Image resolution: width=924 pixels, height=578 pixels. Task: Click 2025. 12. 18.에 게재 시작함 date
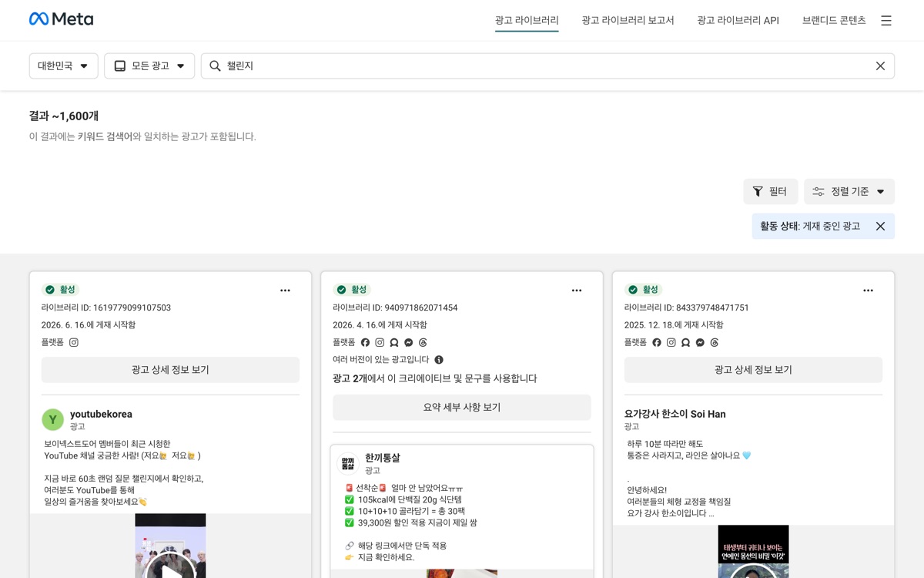(x=674, y=325)
